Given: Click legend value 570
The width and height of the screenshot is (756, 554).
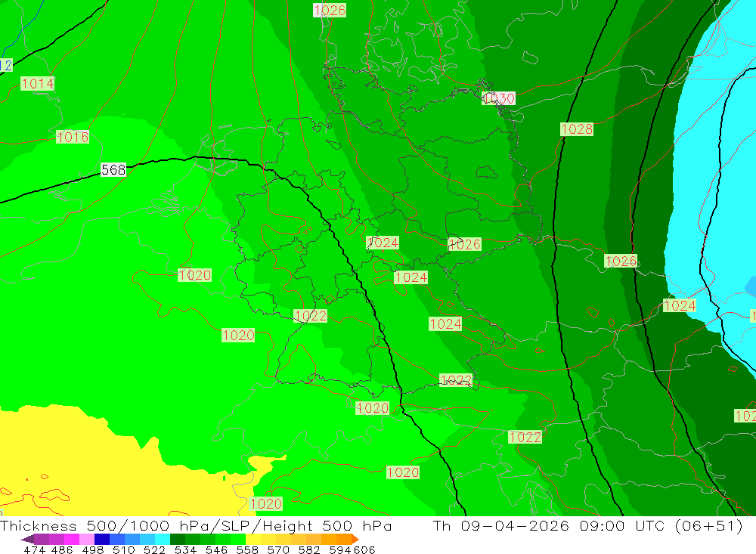Looking at the screenshot, I should 278,550.
